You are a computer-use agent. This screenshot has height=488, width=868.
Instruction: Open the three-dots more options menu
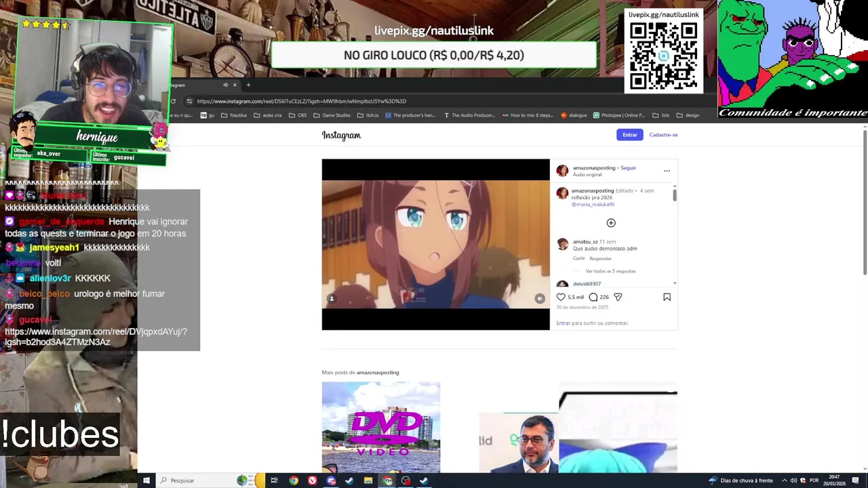point(667,171)
